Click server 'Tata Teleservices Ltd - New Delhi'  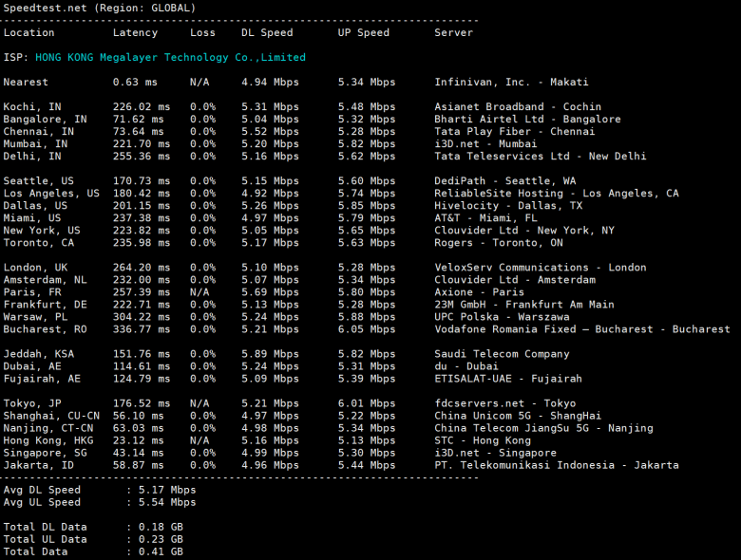point(541,156)
